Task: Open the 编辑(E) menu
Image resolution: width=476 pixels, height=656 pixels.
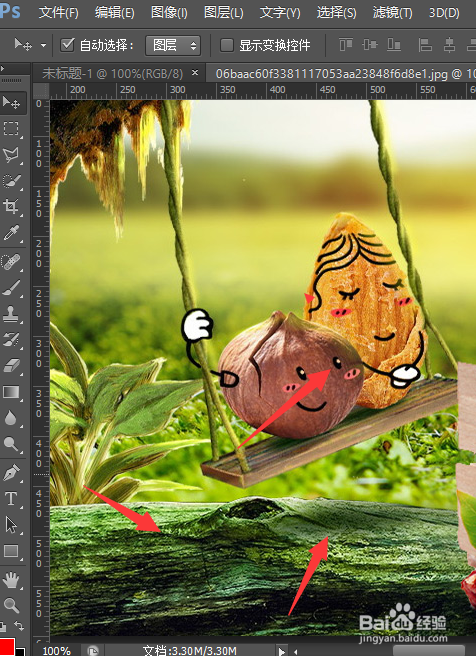Action: point(115,13)
